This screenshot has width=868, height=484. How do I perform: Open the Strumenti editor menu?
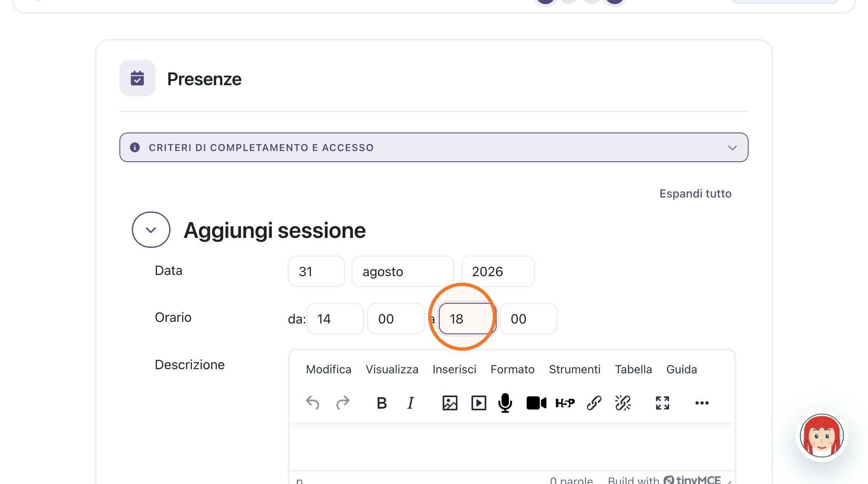click(574, 369)
